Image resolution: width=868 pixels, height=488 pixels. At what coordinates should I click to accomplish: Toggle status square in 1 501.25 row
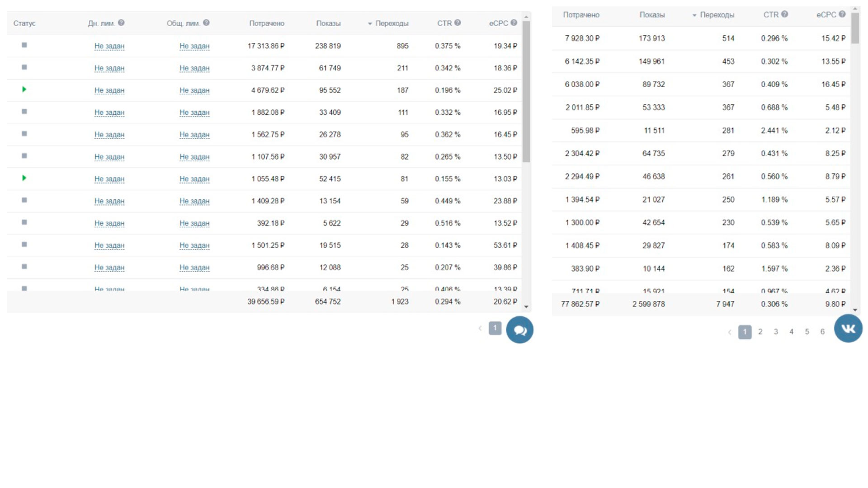click(x=24, y=244)
